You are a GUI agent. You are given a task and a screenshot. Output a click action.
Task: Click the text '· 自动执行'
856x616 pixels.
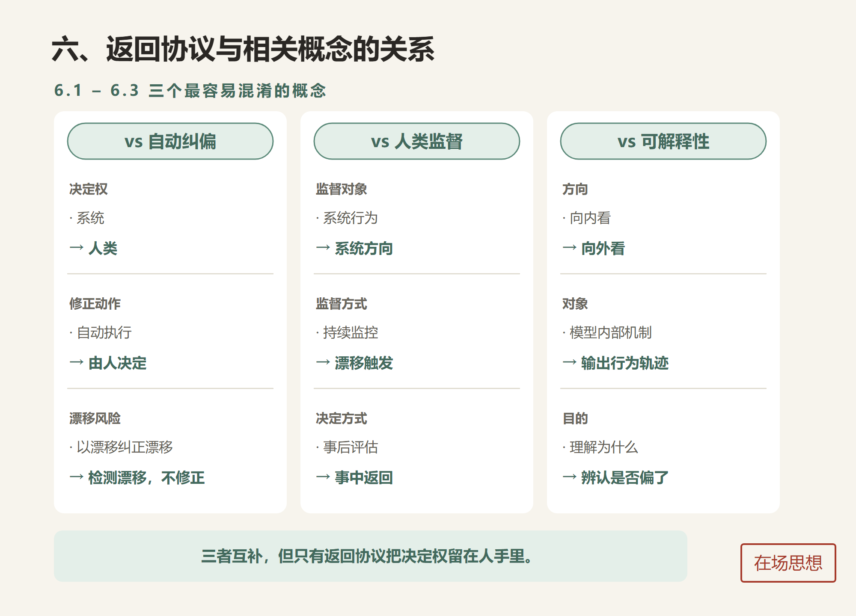(x=101, y=333)
